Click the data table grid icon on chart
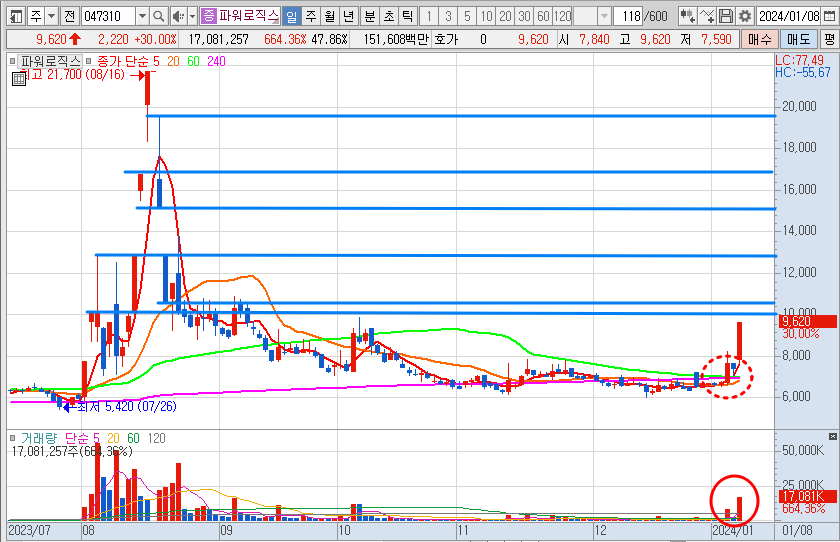Viewport: 840px width, 542px height. [x=19, y=80]
